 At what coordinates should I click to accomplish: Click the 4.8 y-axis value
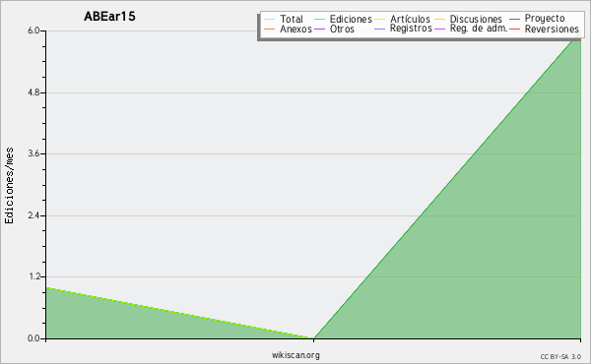coord(33,92)
